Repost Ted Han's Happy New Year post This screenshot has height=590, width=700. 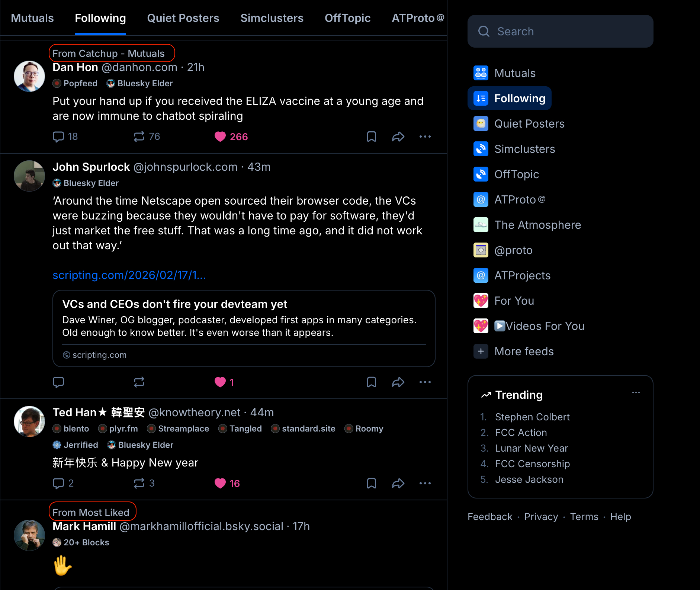click(139, 483)
